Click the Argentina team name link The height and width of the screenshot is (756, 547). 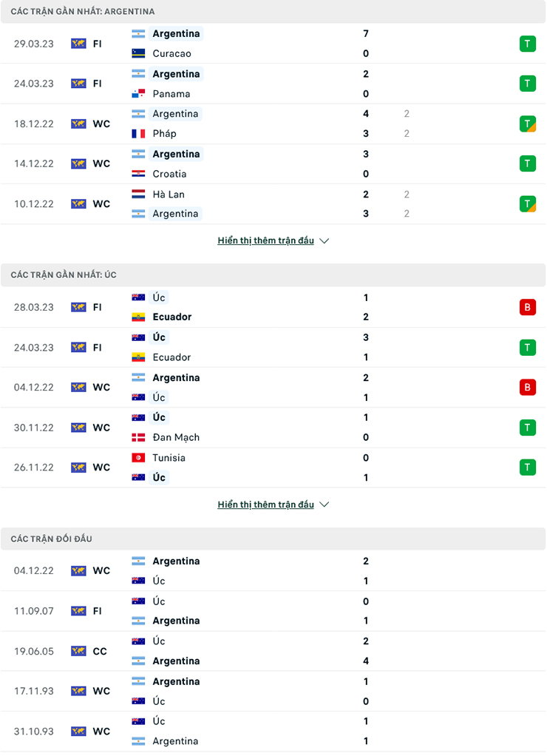(x=176, y=33)
